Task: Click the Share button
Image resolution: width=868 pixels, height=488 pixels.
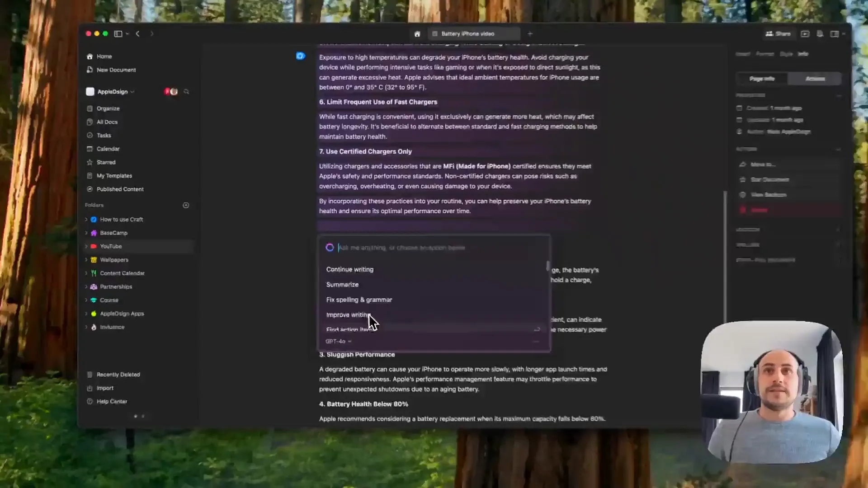Action: point(778,34)
